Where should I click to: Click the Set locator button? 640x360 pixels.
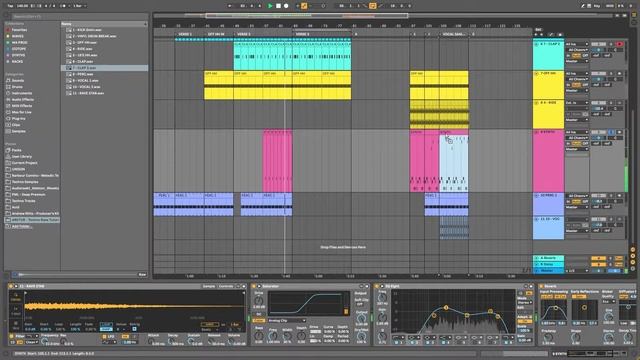(x=539, y=30)
